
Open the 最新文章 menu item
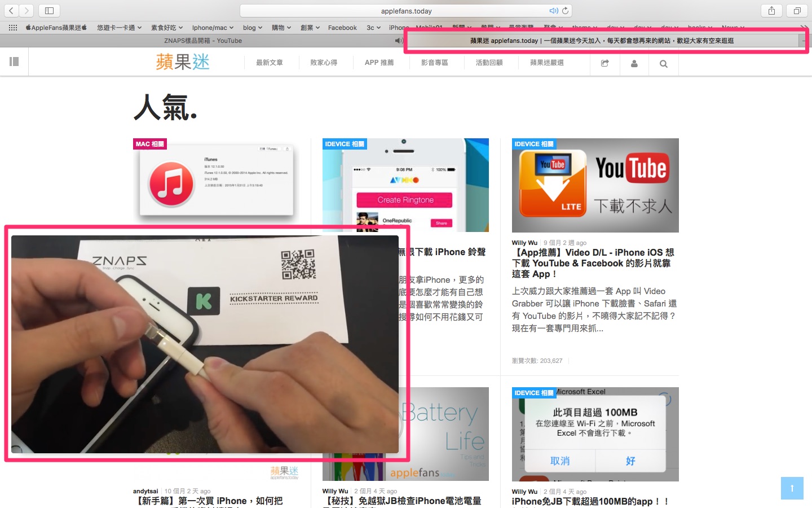point(270,63)
